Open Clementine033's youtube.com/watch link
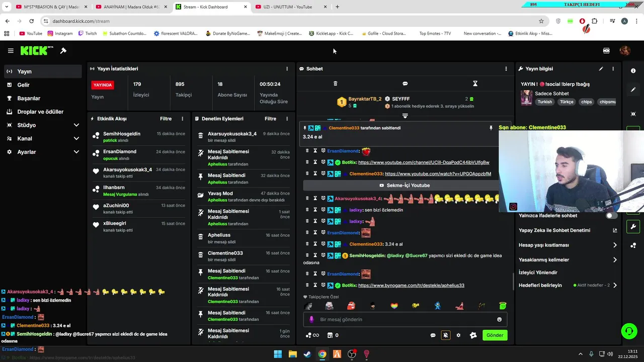The image size is (644, 362). [x=438, y=174]
